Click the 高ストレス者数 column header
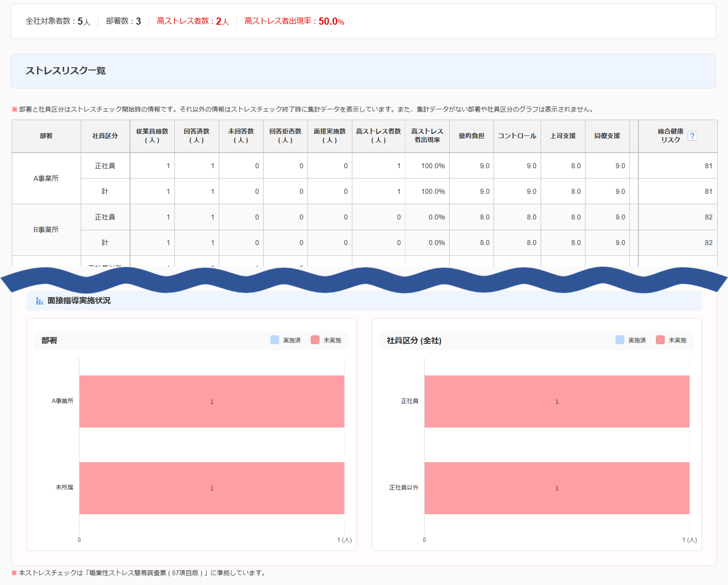The height and width of the screenshot is (585, 728). point(378,136)
